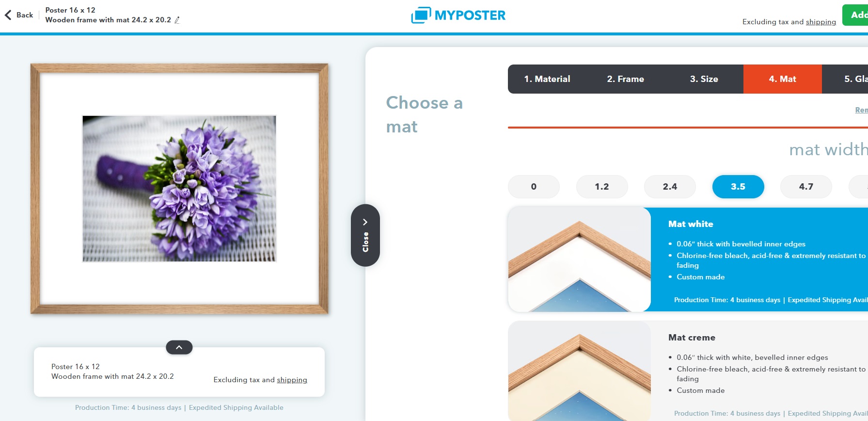Select the Mat white thumbnail
This screenshot has height=421, width=868.
(580, 259)
